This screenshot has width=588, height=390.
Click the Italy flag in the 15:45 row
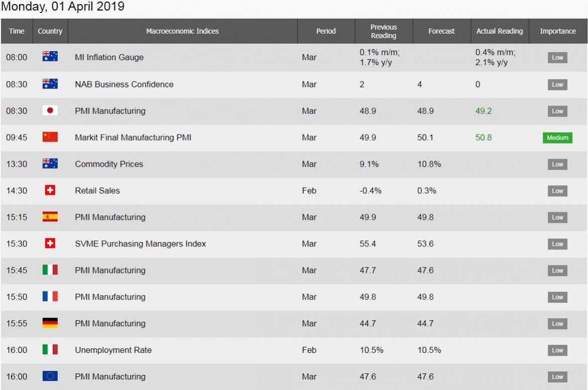pyautogui.click(x=50, y=270)
